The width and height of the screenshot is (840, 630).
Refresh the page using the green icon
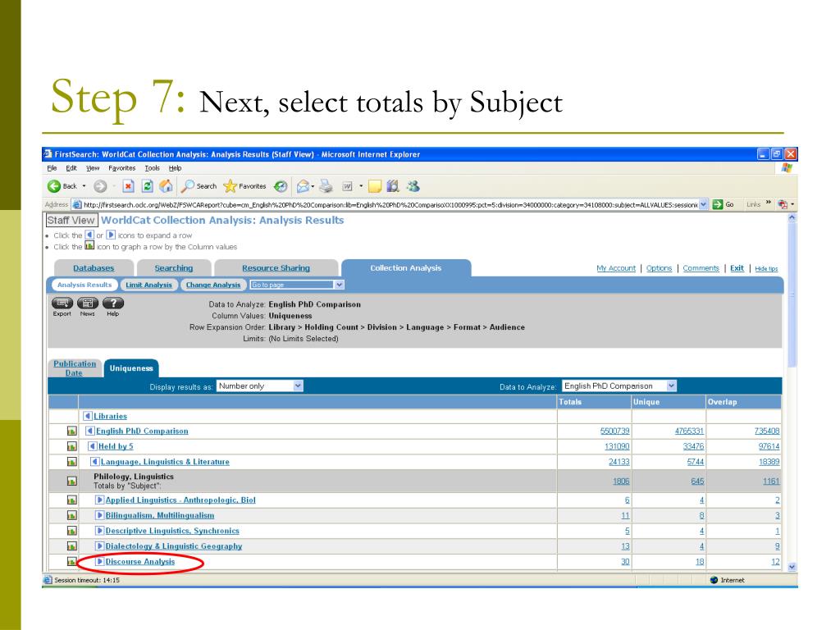point(147,186)
